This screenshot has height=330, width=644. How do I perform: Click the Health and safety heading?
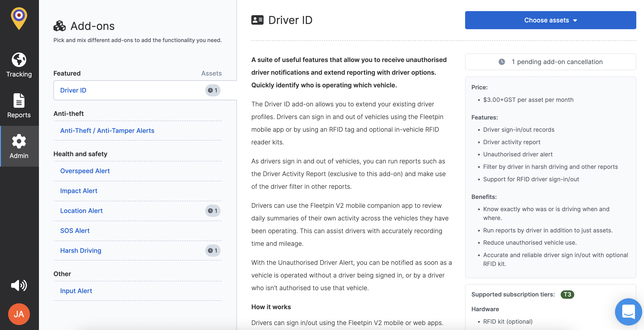click(81, 154)
